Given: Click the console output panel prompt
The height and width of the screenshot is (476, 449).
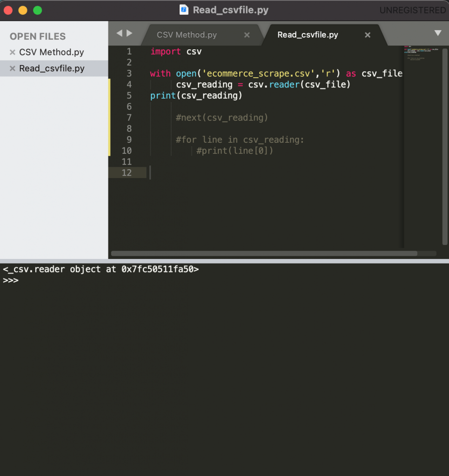Looking at the screenshot, I should (11, 280).
